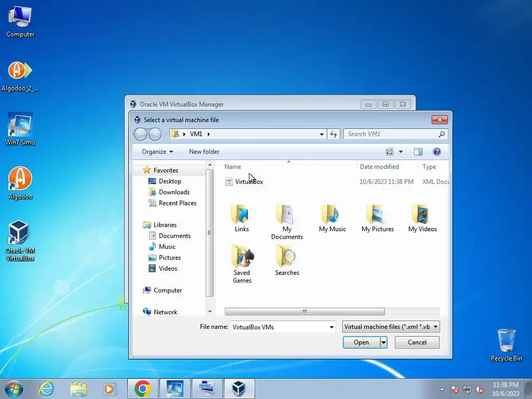Open Windows Media Player from taskbar
This screenshot has height=399, width=532.
click(110, 389)
